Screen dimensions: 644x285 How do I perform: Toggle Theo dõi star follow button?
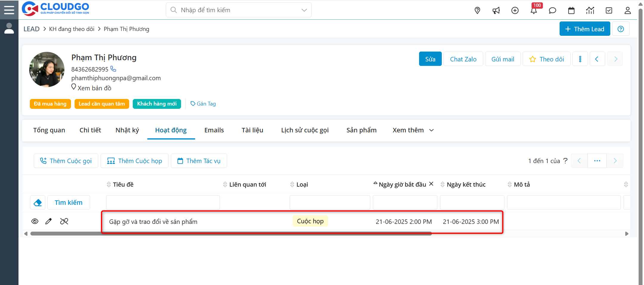coord(546,59)
